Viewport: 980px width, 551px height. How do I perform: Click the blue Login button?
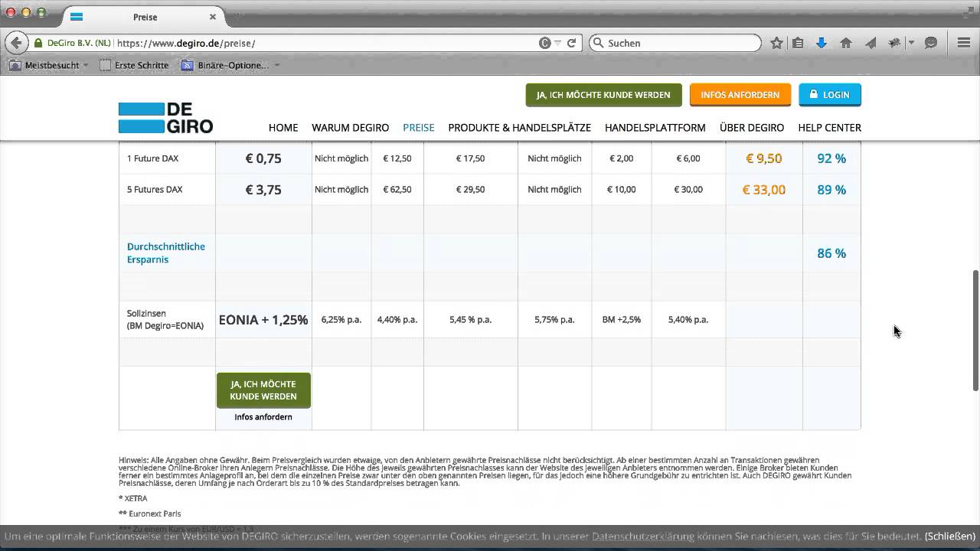[830, 95]
